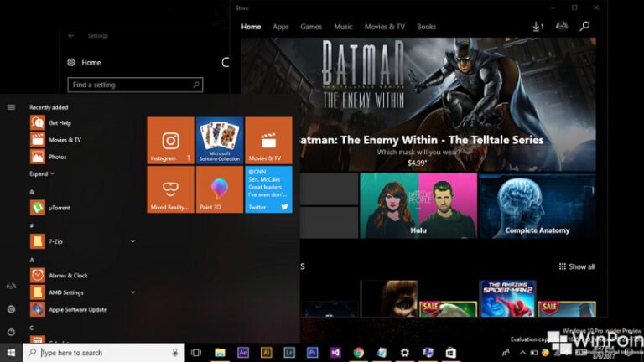
Task: Click the Find a setting search box
Action: 135,85
